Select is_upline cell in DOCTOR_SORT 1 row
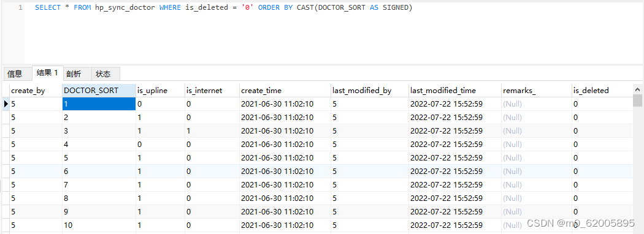Image resolution: width=644 pixels, height=234 pixels. tap(160, 104)
